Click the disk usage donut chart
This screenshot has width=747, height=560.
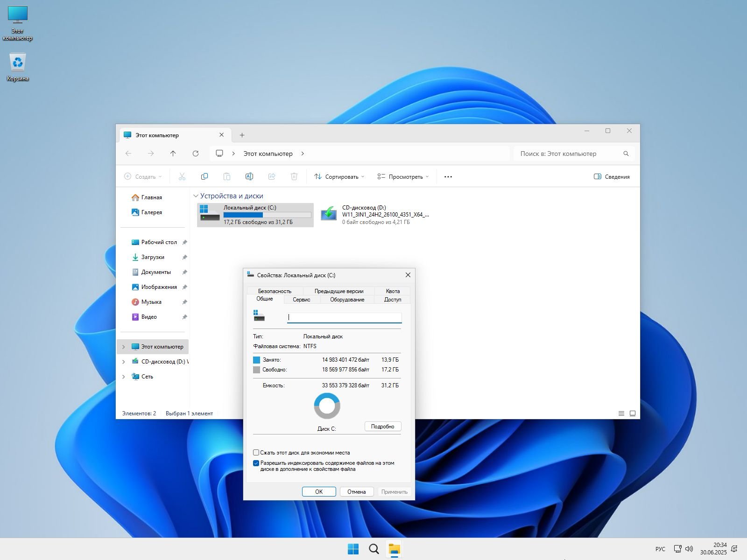[327, 406]
